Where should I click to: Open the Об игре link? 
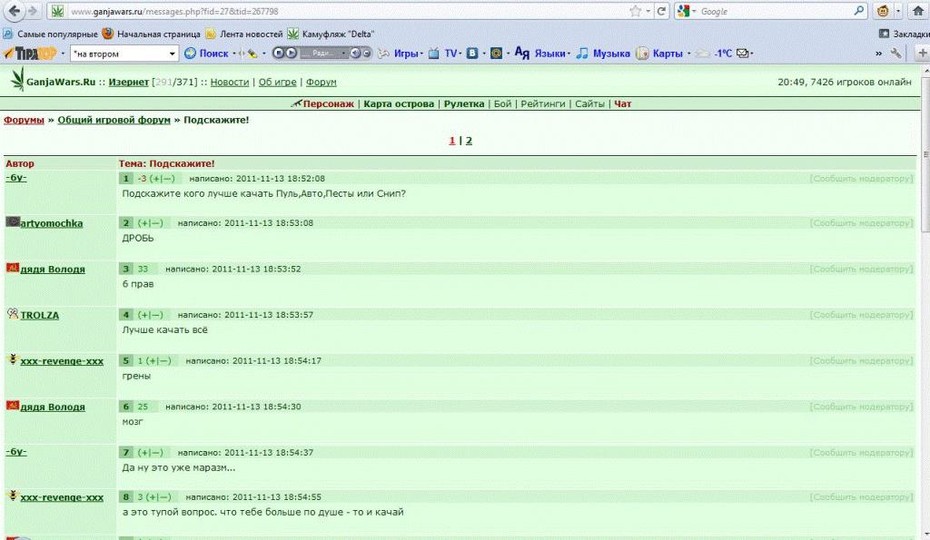277,82
